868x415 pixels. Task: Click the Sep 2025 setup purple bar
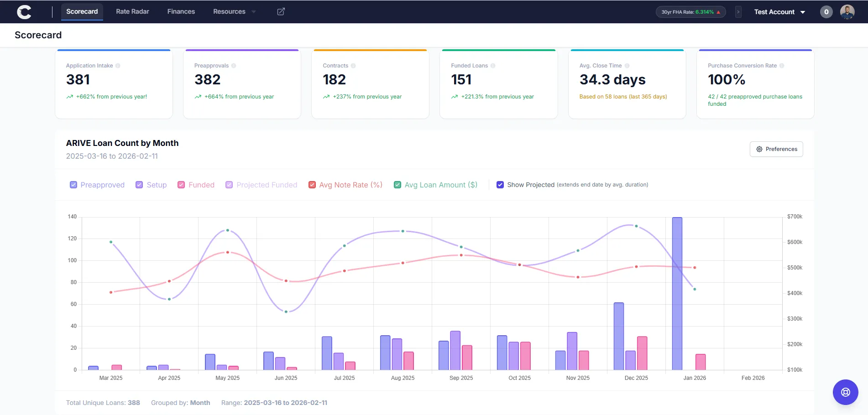coord(455,351)
